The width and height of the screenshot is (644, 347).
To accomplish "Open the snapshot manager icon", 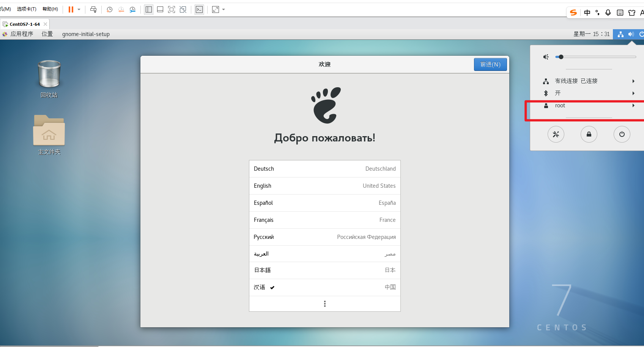I will (x=132, y=9).
